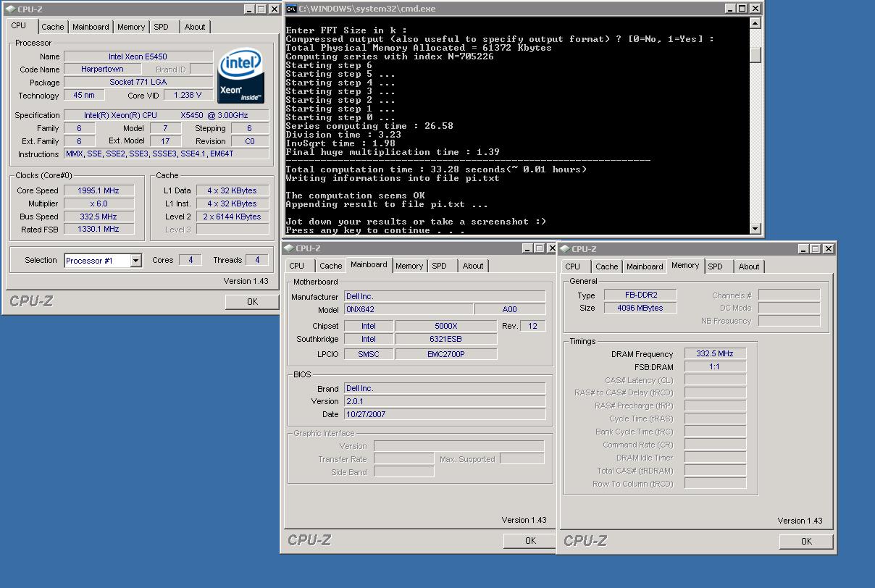This screenshot has height=588, width=875.
Task: Click the Southbridge value '6321ESB'
Action: (x=446, y=339)
